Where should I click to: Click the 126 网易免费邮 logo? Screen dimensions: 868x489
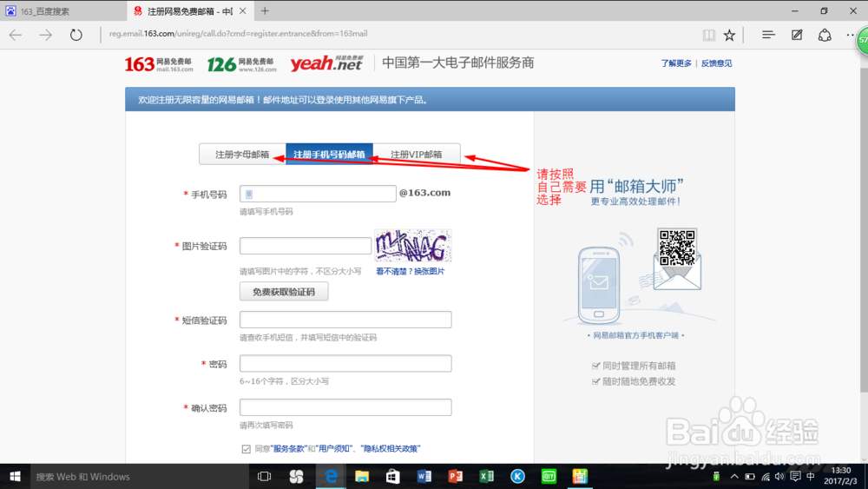(241, 64)
